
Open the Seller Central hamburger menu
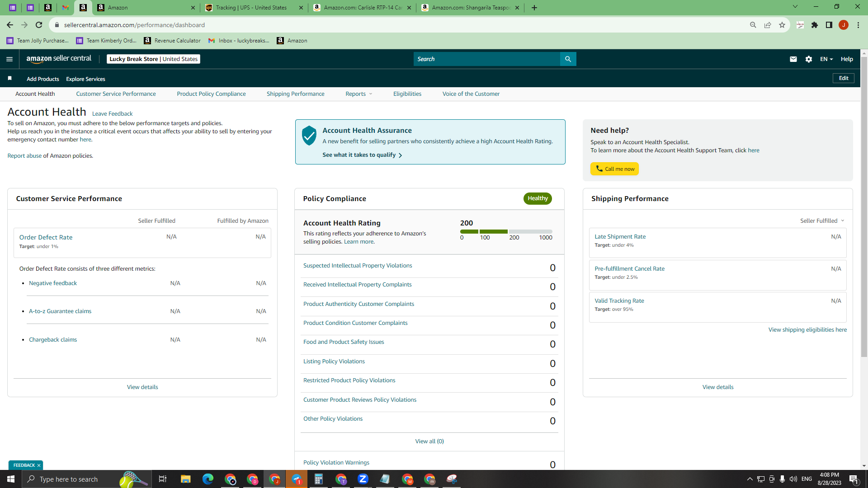9,59
